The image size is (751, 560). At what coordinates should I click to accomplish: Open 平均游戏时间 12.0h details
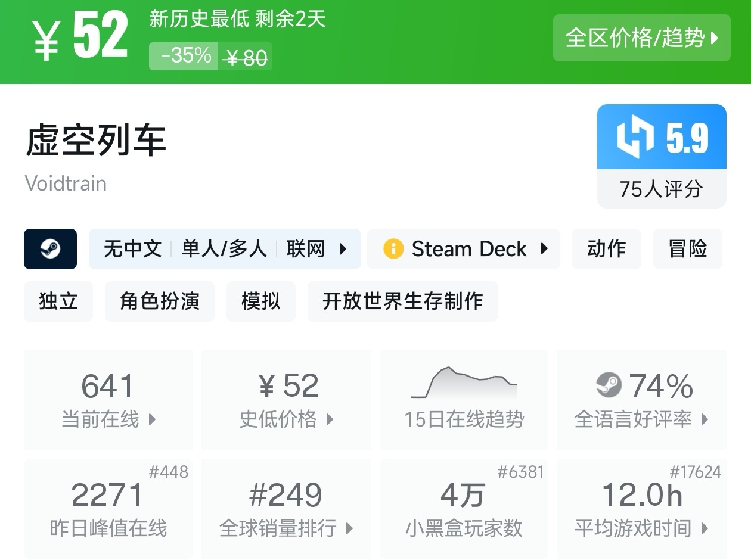pyautogui.click(x=641, y=509)
